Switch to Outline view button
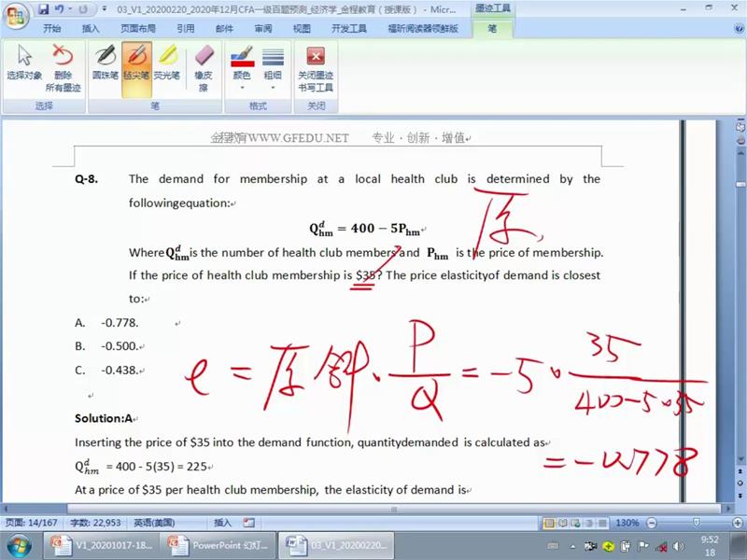The image size is (747, 560). tap(589, 524)
